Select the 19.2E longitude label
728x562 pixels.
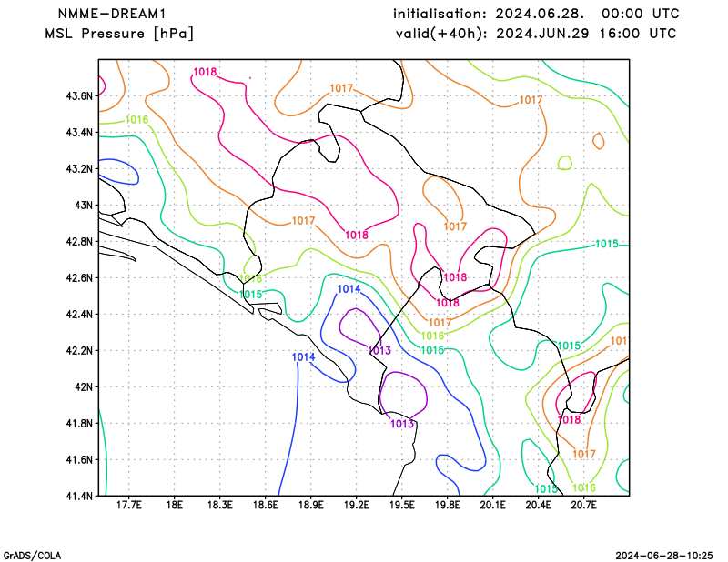point(356,505)
